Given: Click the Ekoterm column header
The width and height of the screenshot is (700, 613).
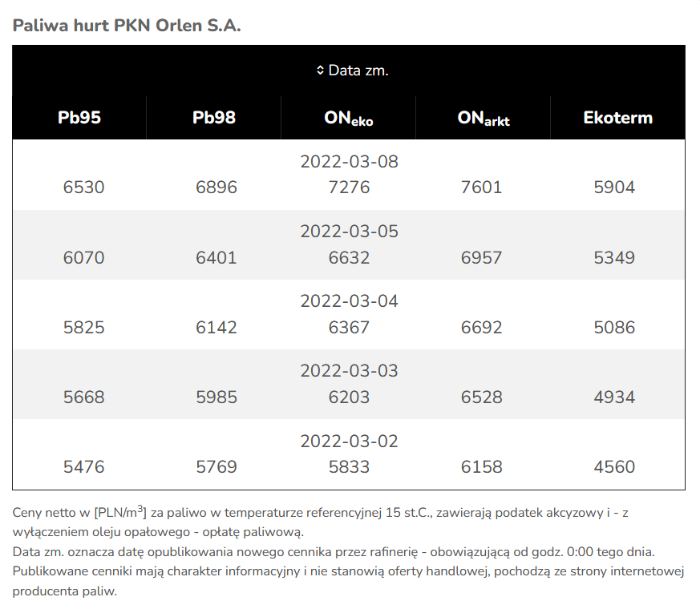Looking at the screenshot, I should tap(617, 118).
